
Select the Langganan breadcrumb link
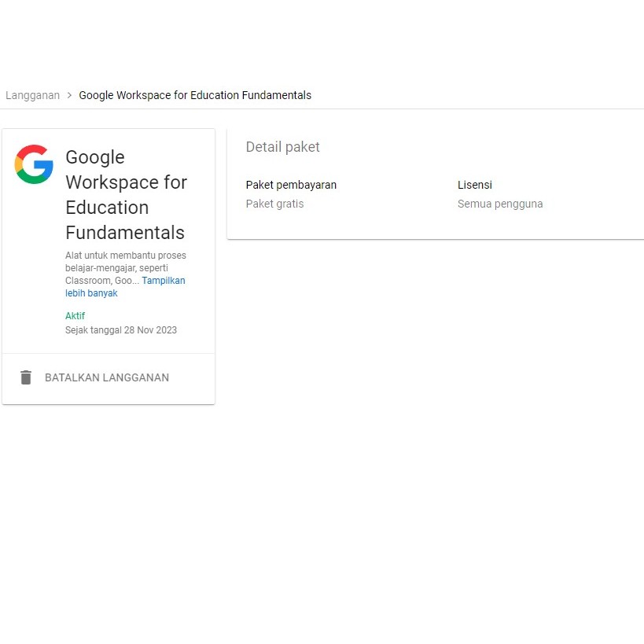[x=32, y=95]
